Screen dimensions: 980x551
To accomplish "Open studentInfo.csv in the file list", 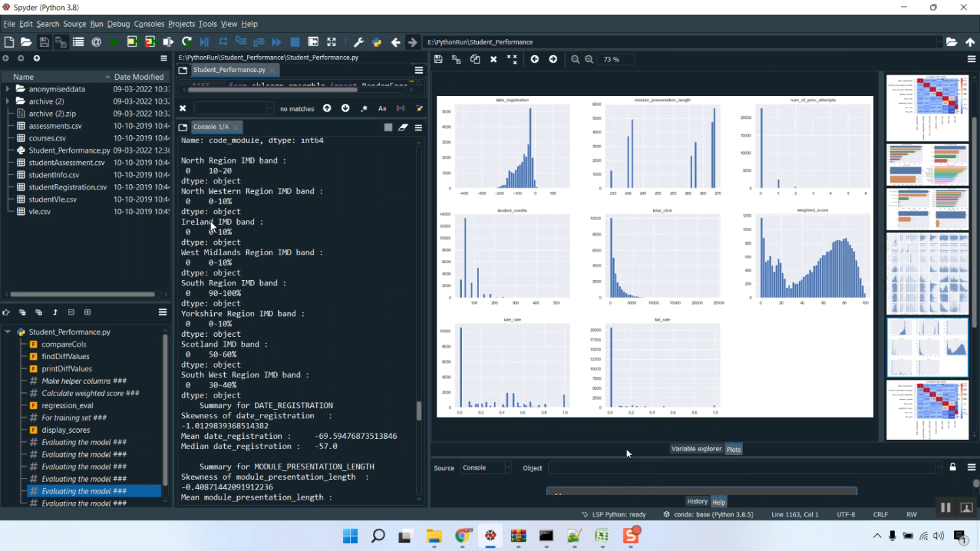I will (x=54, y=175).
